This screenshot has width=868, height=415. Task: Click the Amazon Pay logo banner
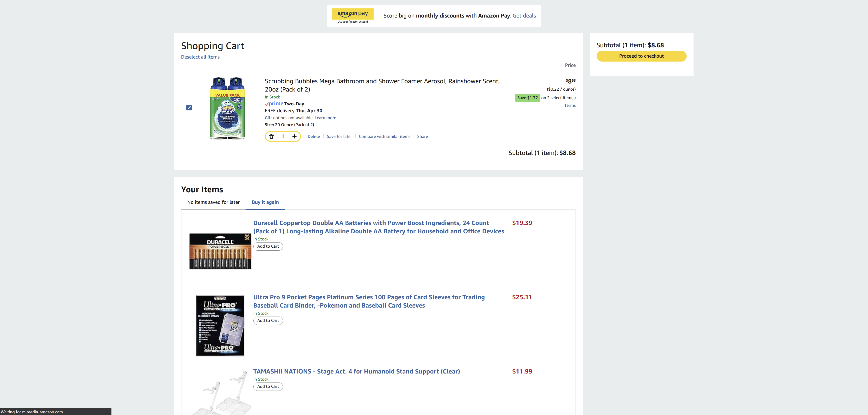(352, 16)
